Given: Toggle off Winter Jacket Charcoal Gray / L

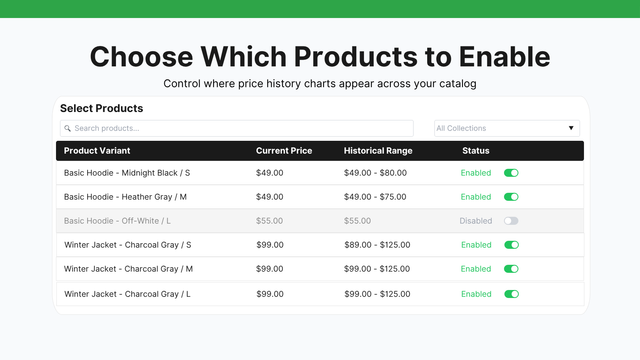Looking at the screenshot, I should pos(511,294).
